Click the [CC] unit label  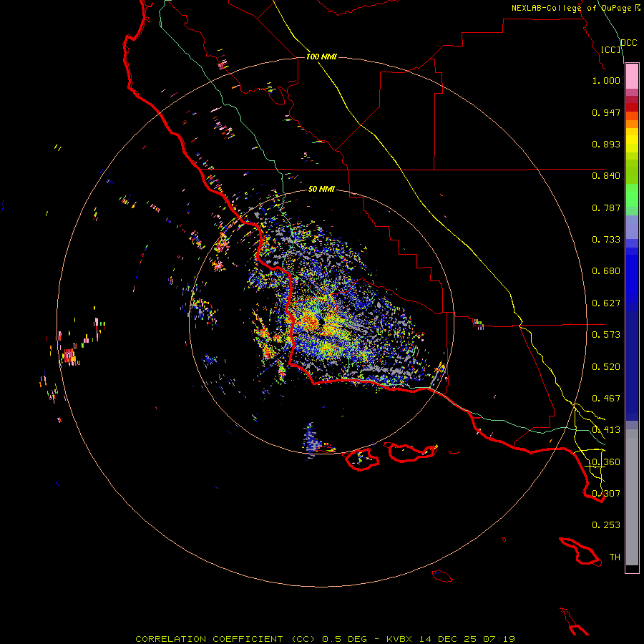(611, 49)
